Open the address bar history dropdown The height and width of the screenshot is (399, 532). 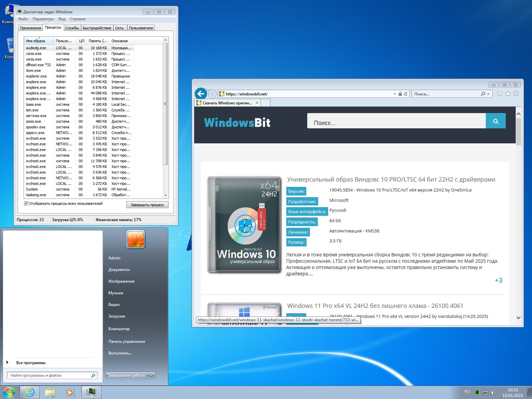395,94
